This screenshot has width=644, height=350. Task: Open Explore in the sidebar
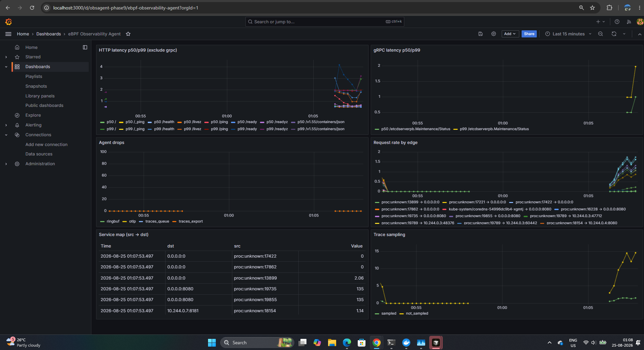click(x=33, y=115)
